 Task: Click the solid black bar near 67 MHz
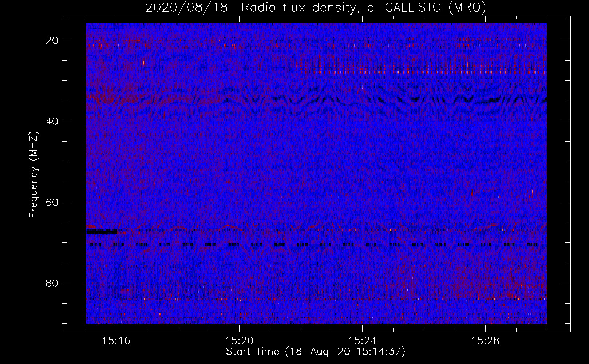click(102, 232)
